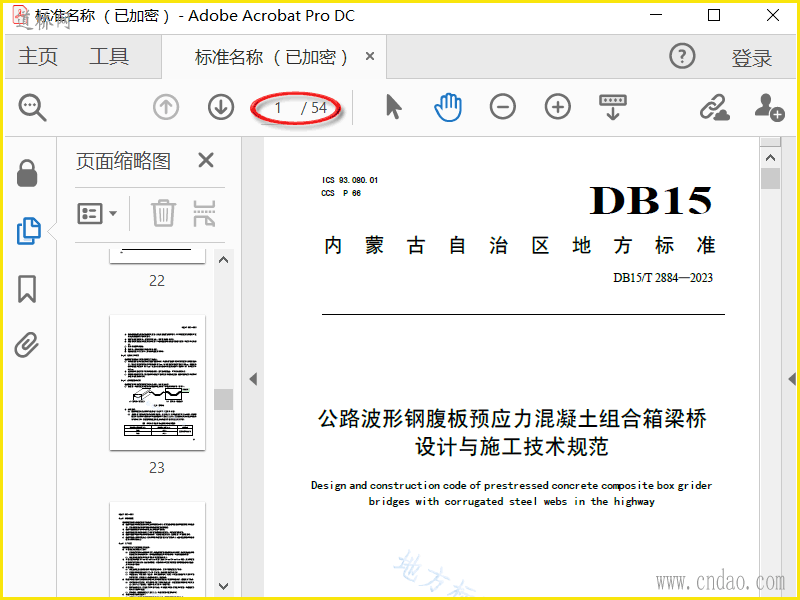Viewport: 800px width, 600px height.
Task: Click the 内蒙古自治区地方标准 heading
Action: point(520,245)
